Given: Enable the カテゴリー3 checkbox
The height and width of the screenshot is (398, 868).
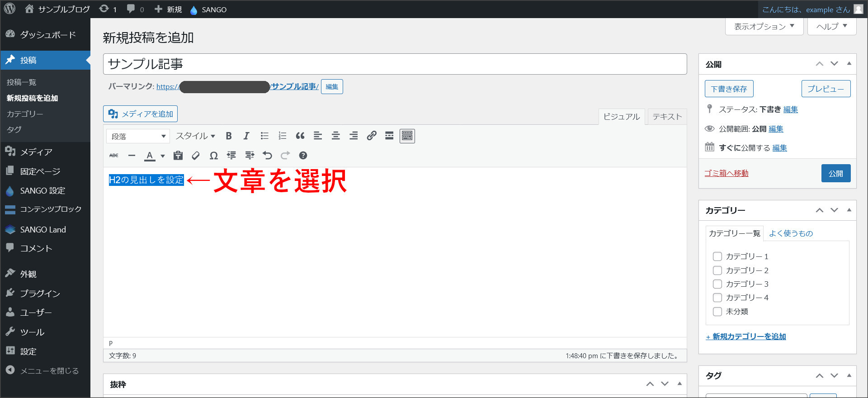Looking at the screenshot, I should [x=717, y=284].
